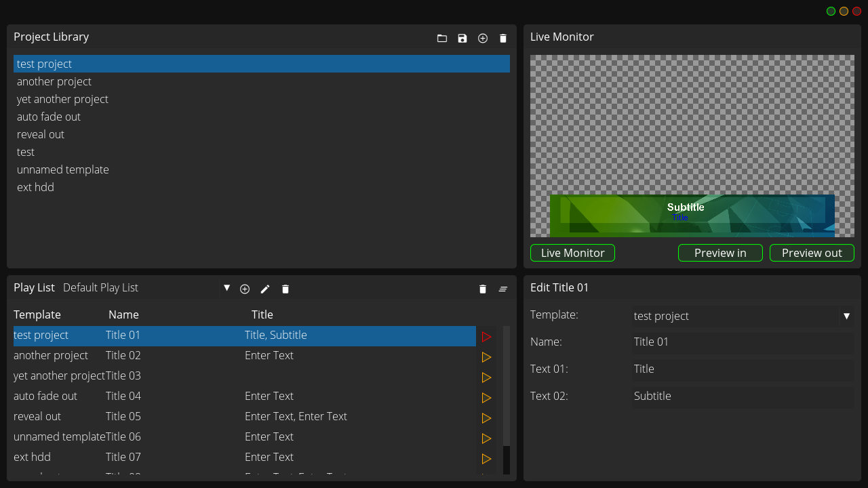
Task: Click the Live Monitor button
Action: [x=572, y=253]
